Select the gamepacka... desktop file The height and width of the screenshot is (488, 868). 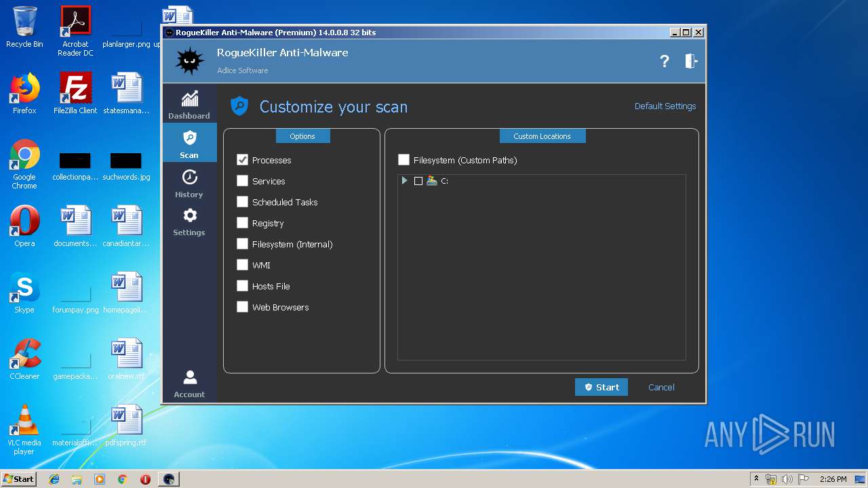75,366
